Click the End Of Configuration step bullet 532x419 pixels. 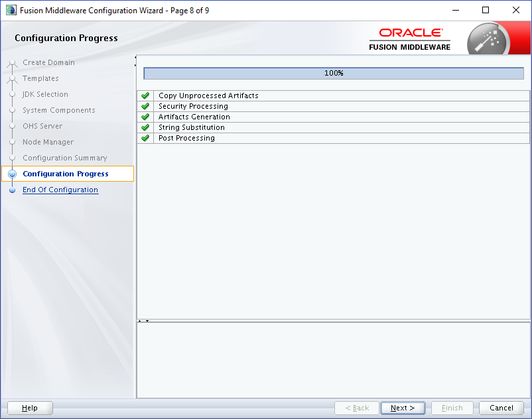click(x=12, y=190)
